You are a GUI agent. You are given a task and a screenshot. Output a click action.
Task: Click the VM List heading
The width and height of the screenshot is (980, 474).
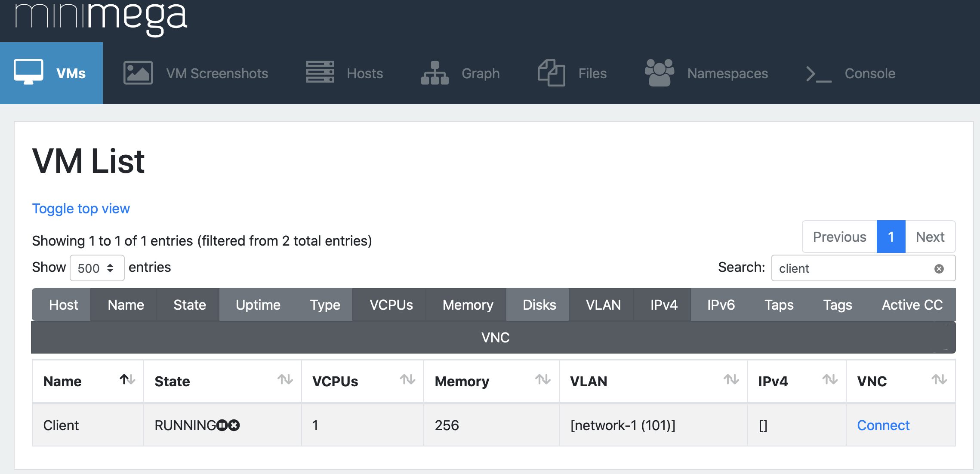(88, 161)
